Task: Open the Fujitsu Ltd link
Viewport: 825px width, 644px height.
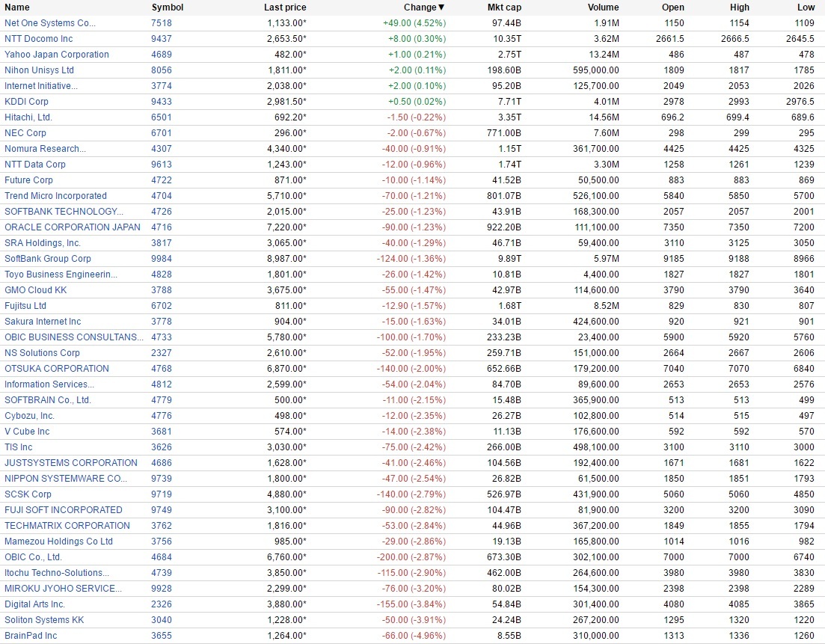Action: pyautogui.click(x=25, y=306)
